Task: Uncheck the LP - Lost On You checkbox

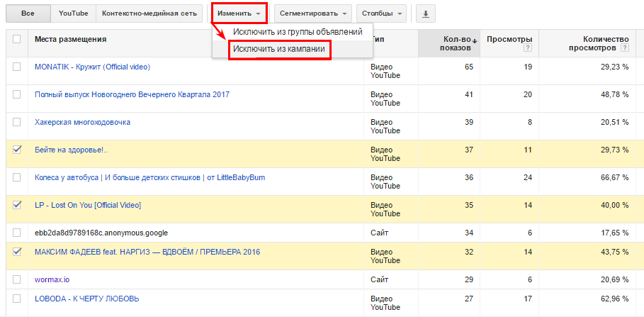Action: (x=17, y=205)
